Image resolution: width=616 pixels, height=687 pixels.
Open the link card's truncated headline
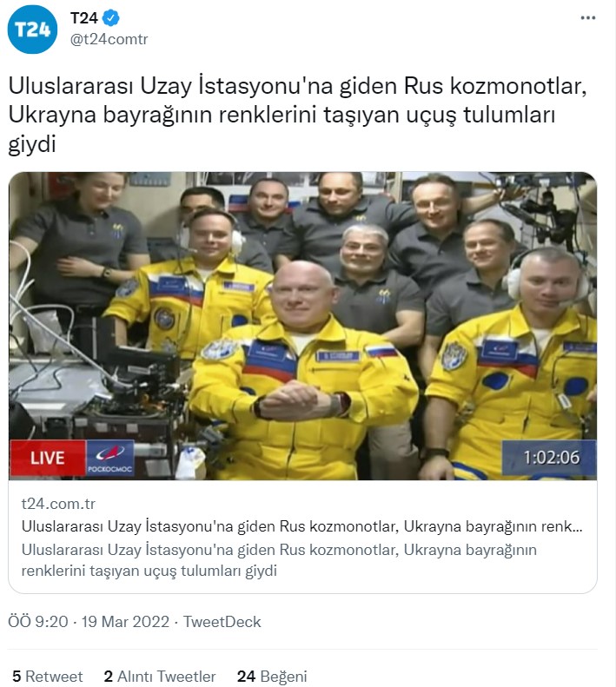tap(301, 526)
